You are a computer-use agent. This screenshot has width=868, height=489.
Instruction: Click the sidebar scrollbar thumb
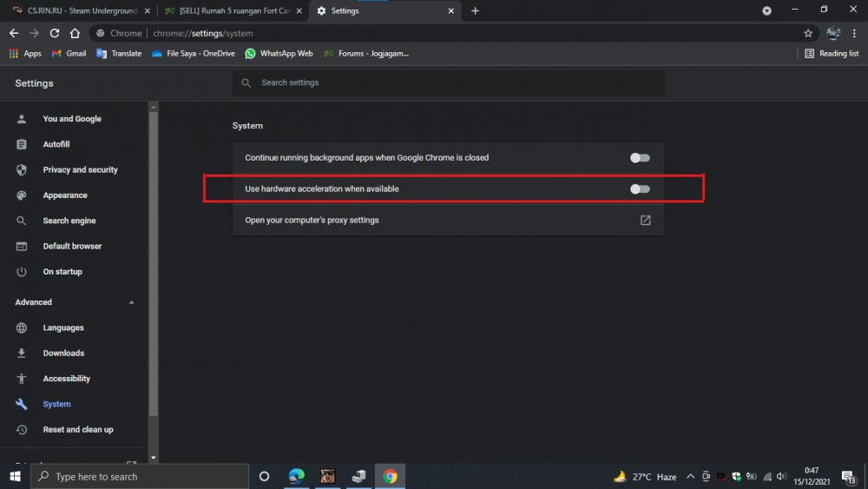pyautogui.click(x=154, y=263)
